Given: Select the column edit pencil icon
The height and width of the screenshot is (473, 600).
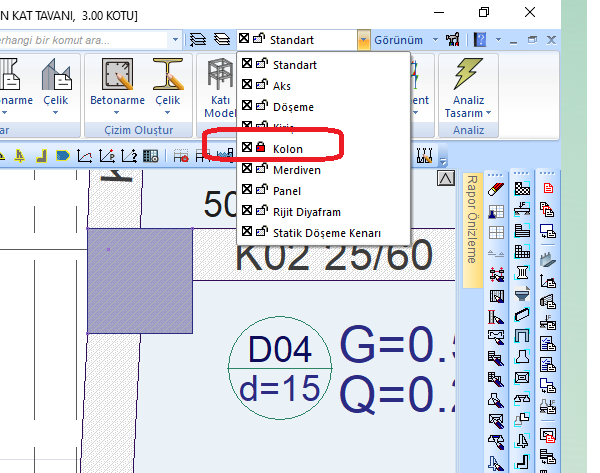Looking at the screenshot, I should tap(496, 317).
